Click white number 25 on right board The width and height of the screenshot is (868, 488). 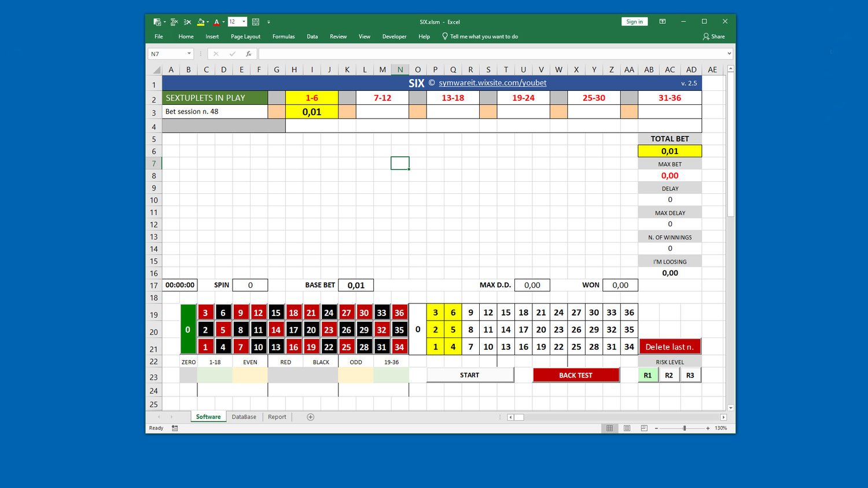576,347
